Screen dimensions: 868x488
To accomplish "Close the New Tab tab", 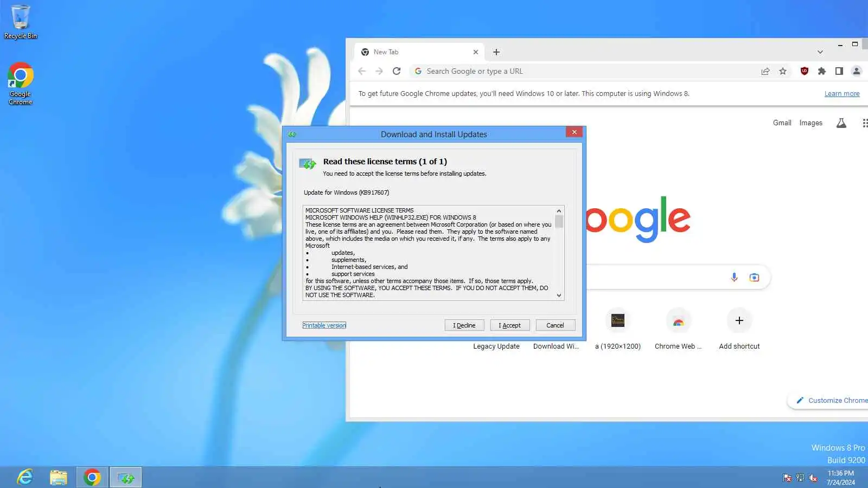I will 476,52.
